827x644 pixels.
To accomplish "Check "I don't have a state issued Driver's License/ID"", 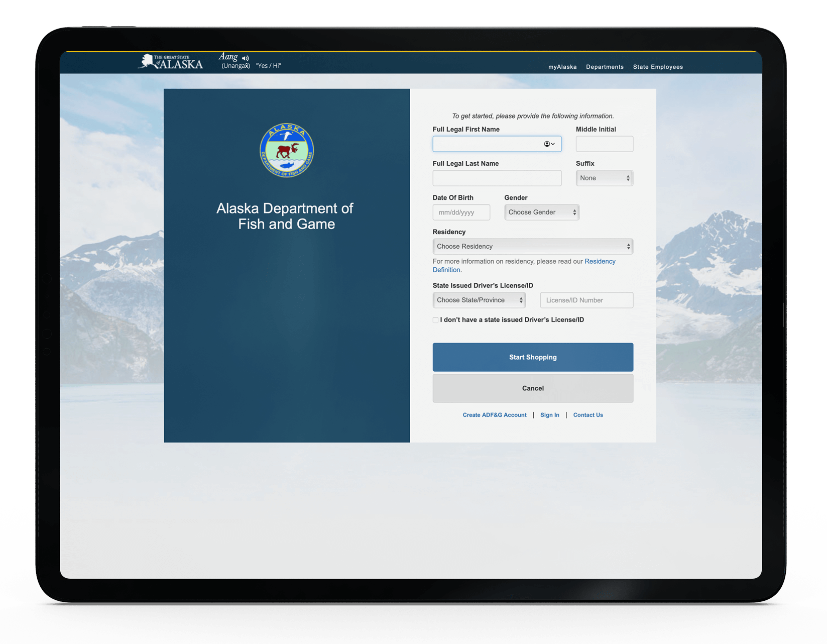I will (435, 319).
